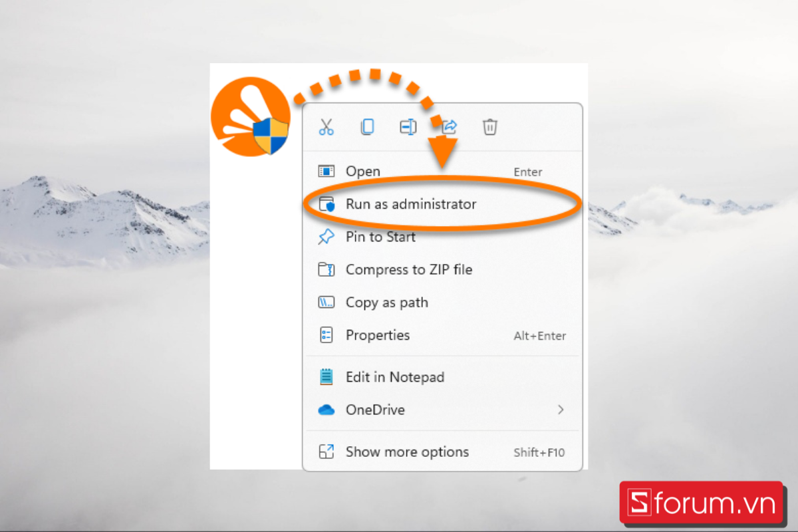Open Properties from the context menu
The image size is (798, 532).
(x=442, y=335)
